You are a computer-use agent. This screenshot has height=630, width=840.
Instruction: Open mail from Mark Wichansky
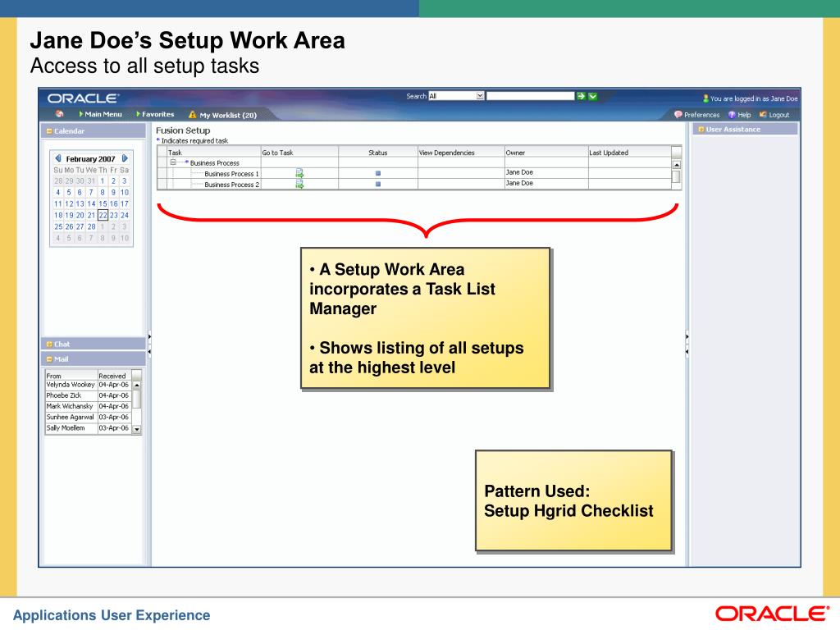(x=89, y=406)
